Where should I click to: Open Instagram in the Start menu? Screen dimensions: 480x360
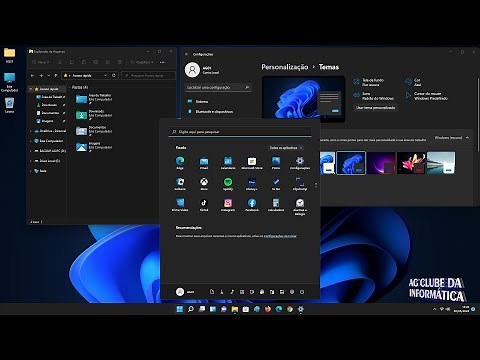(228, 205)
